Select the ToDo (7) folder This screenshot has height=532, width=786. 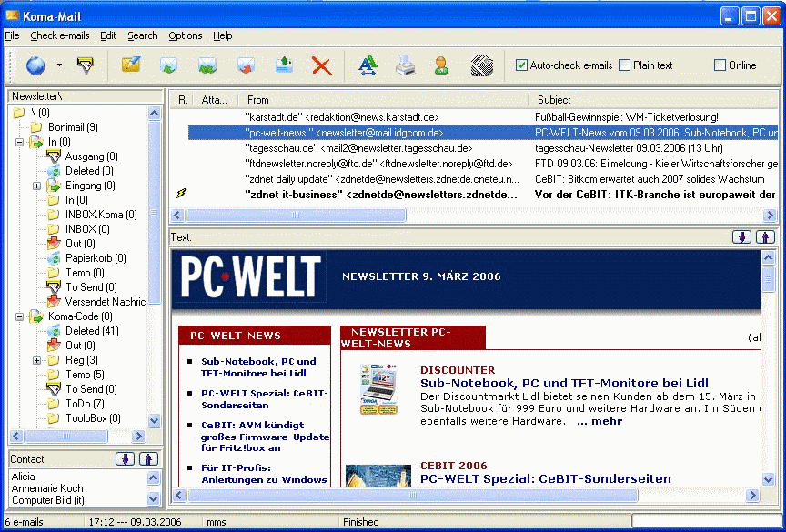(x=86, y=403)
